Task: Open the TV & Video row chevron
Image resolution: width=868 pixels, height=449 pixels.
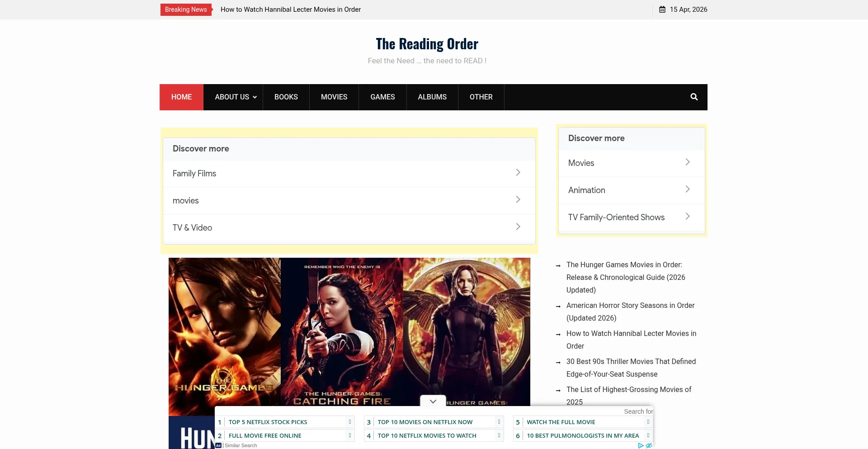Action: pyautogui.click(x=518, y=227)
